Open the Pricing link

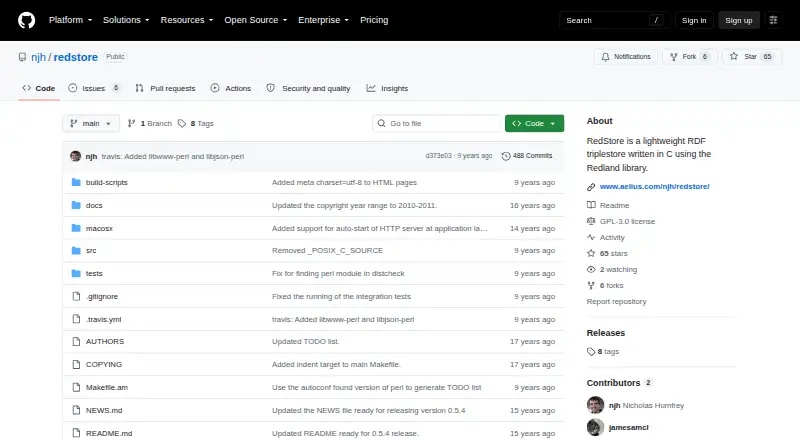click(x=374, y=20)
